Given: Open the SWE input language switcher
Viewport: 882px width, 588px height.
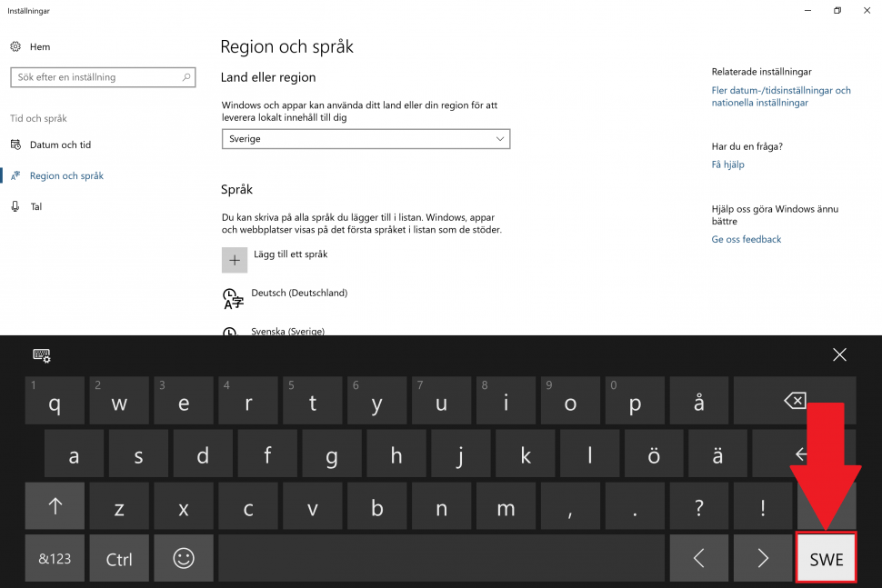Looking at the screenshot, I should 827,558.
